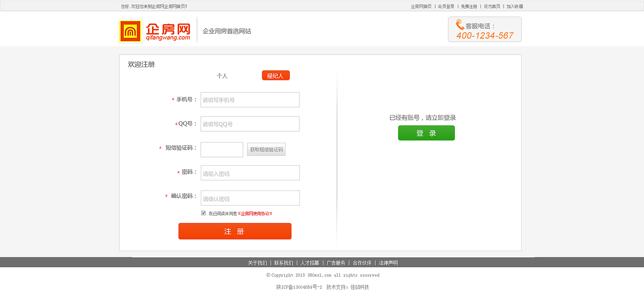Click the top-left welcome greeting text

pos(154,7)
